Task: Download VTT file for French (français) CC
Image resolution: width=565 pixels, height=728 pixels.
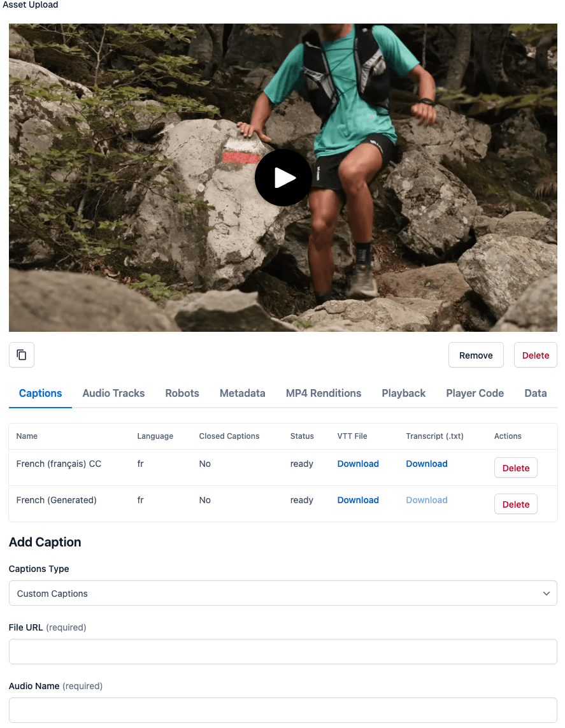Action: click(x=358, y=464)
